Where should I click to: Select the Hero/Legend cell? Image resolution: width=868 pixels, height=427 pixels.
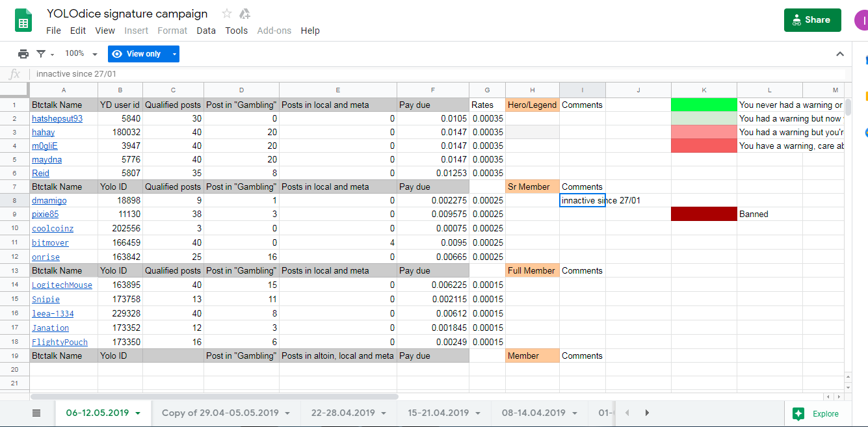[533, 105]
